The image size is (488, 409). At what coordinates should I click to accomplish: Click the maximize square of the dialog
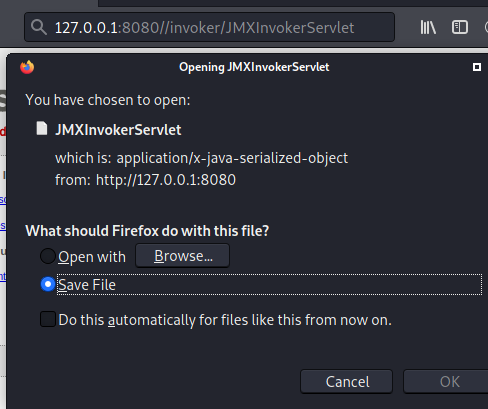(x=477, y=67)
